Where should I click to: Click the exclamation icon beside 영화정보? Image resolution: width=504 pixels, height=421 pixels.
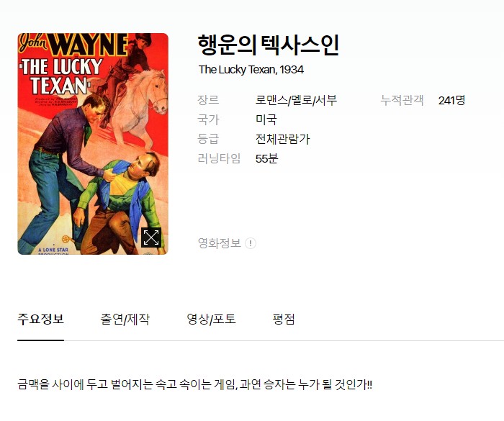click(x=251, y=243)
